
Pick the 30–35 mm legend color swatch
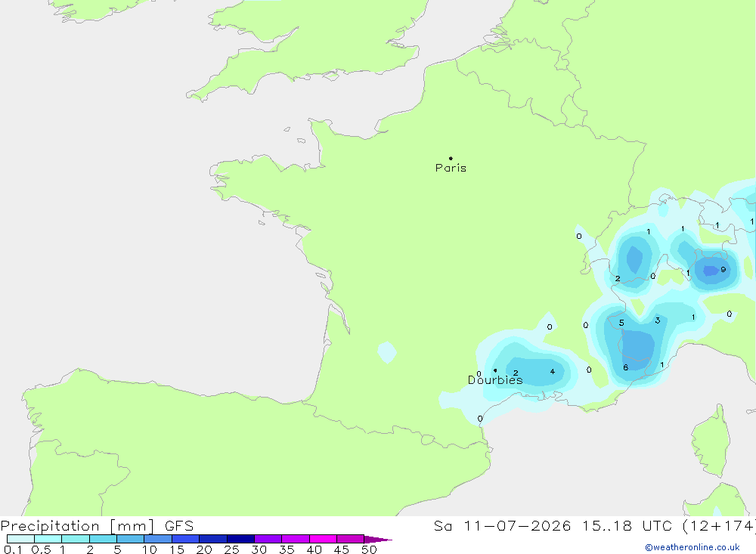click(268, 539)
